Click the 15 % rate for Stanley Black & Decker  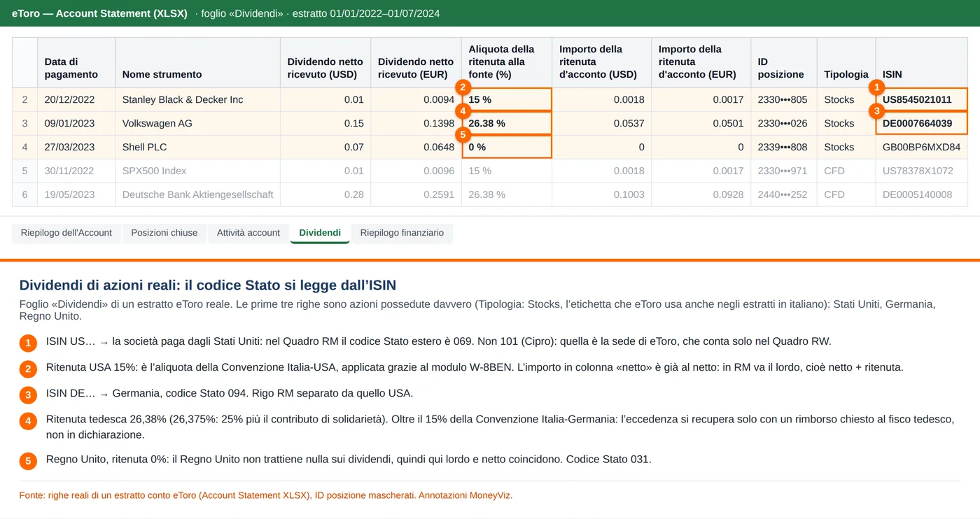tap(507, 100)
